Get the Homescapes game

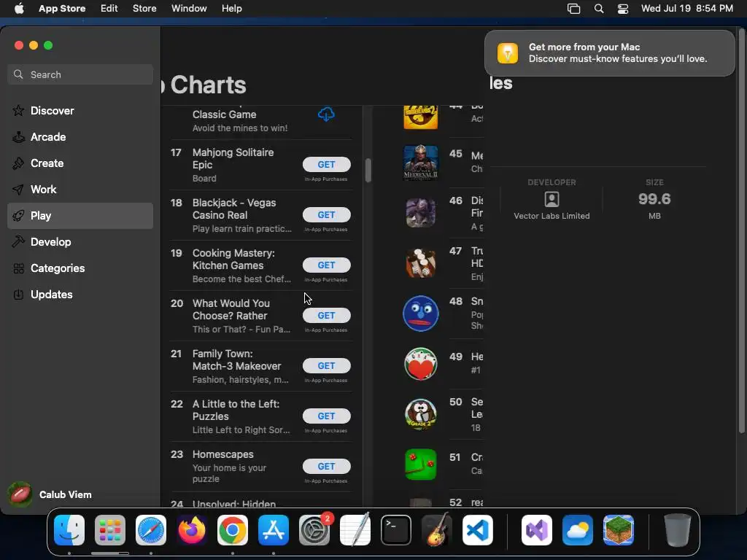pos(326,466)
